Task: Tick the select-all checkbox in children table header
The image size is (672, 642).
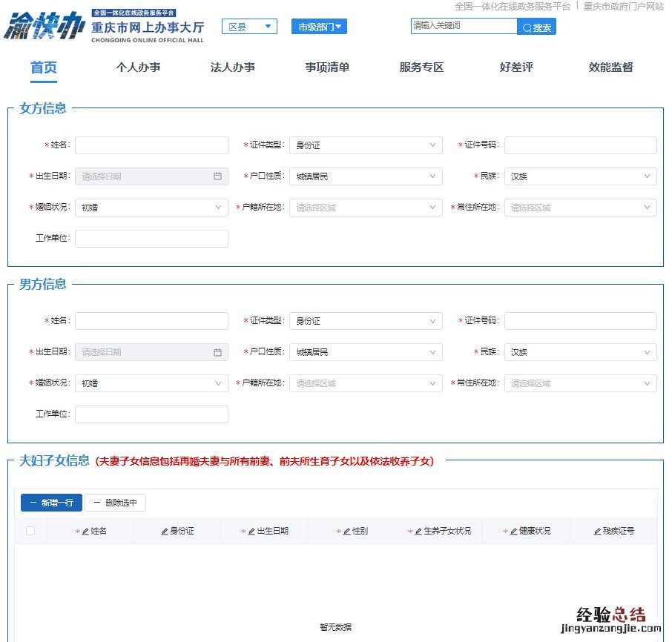Action: pos(30,531)
